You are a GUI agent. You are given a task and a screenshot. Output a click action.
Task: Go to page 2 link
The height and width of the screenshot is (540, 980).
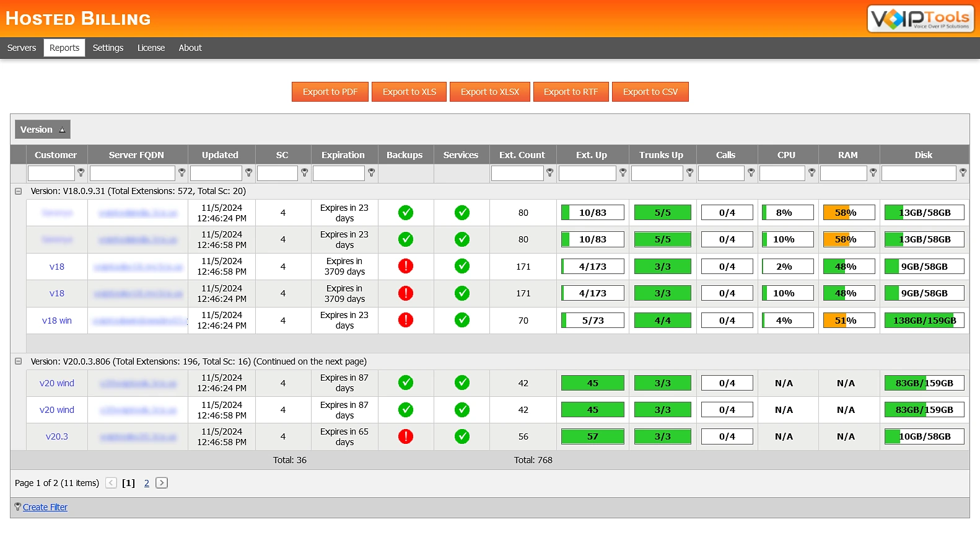click(147, 483)
